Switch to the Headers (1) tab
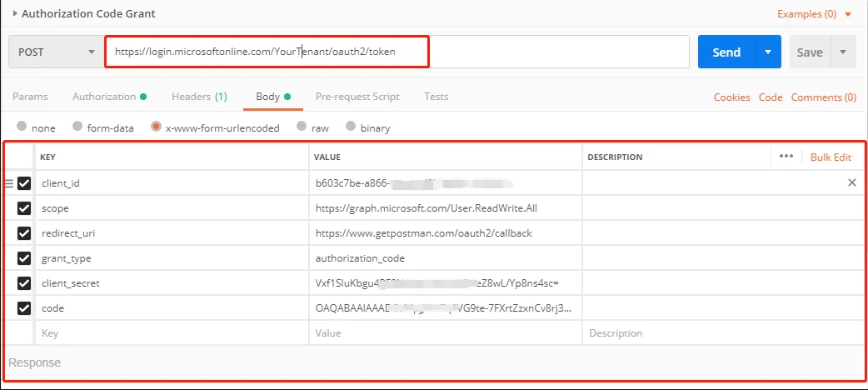The image size is (868, 390). (199, 97)
